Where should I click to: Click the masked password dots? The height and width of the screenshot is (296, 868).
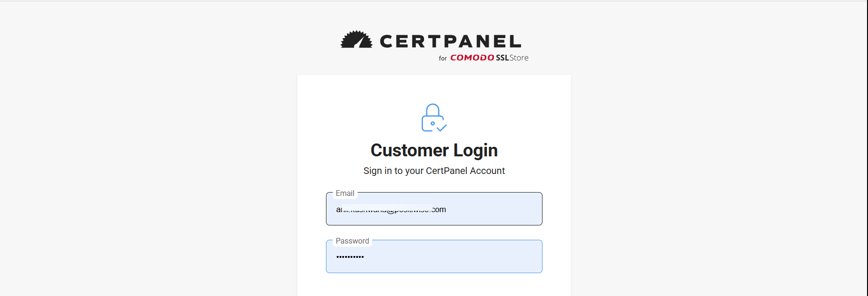click(350, 257)
